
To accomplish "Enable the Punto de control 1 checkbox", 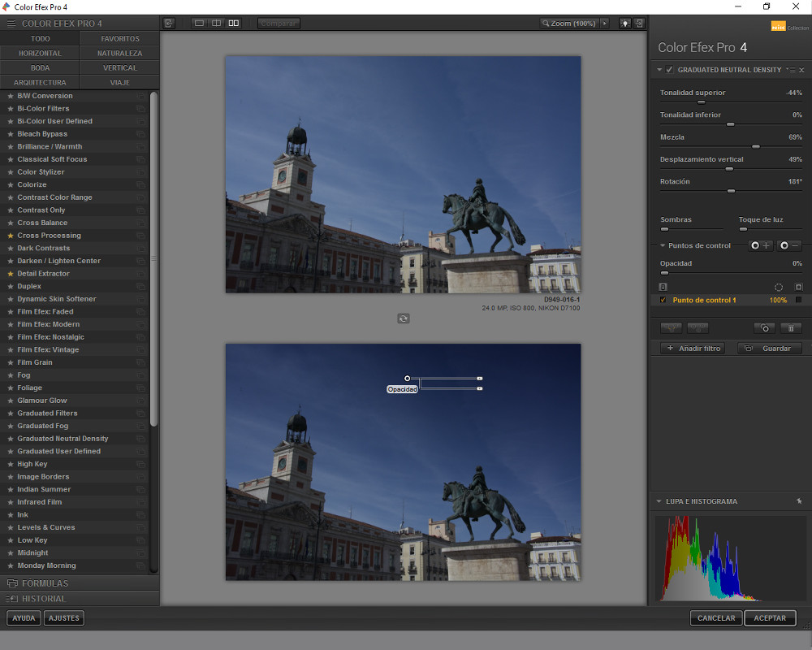I will [x=663, y=300].
